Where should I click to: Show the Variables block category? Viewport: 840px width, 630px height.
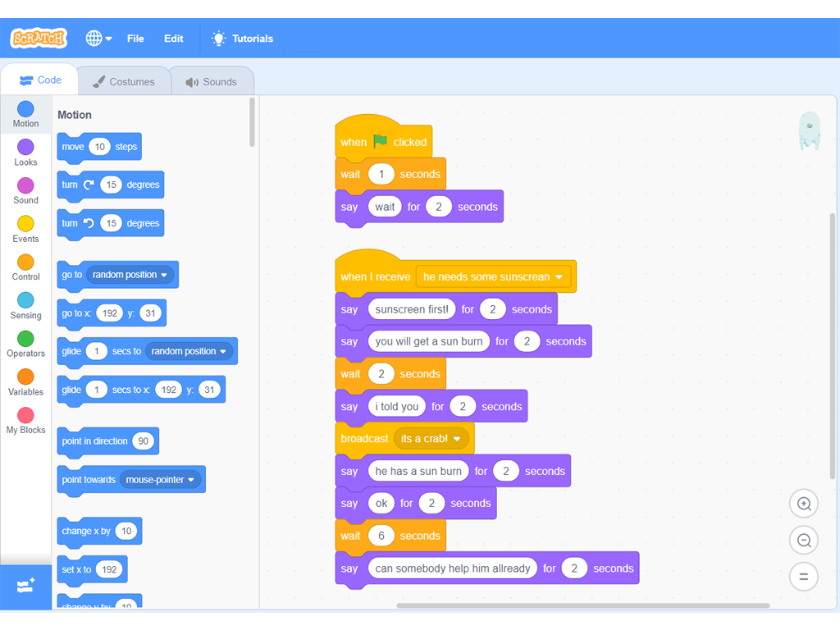coord(25,381)
